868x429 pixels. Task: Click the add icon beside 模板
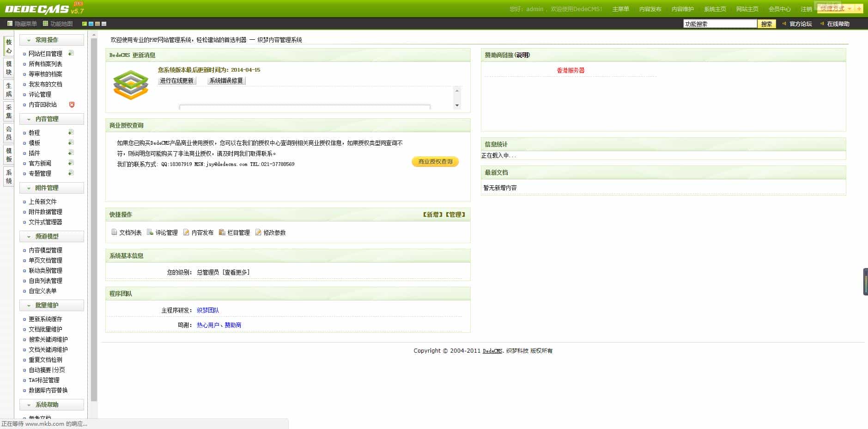tap(71, 142)
